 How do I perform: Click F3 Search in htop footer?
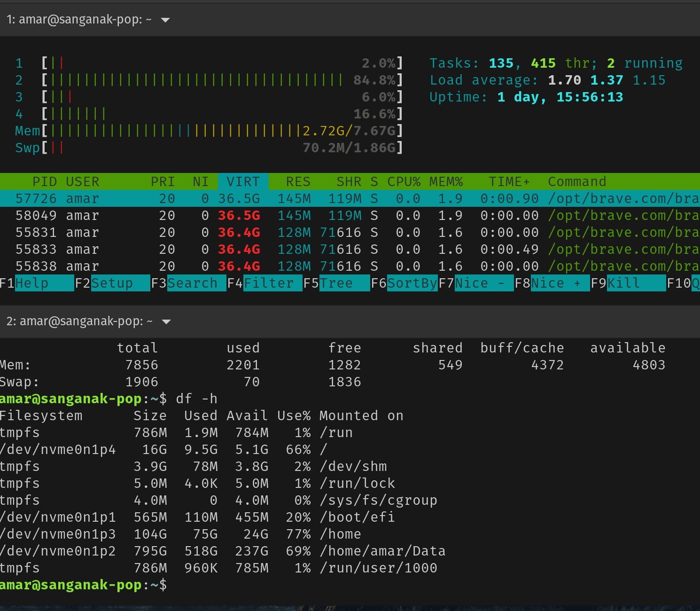[189, 283]
